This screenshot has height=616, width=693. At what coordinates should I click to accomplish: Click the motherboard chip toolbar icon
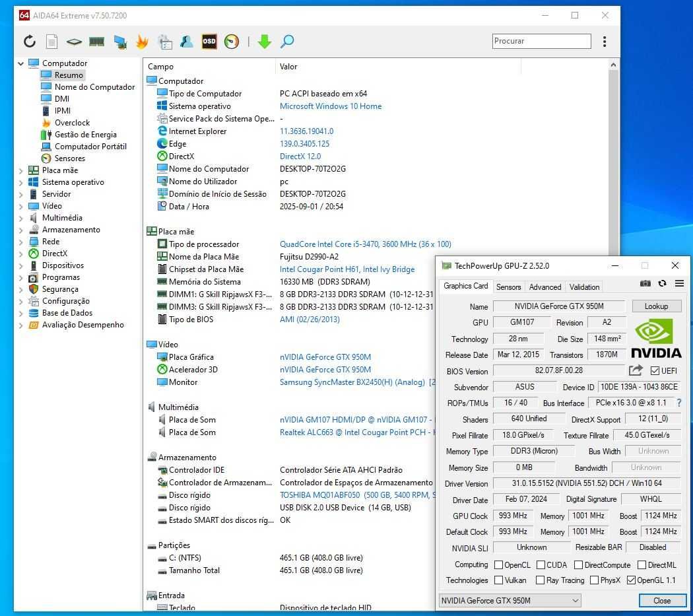point(74,42)
